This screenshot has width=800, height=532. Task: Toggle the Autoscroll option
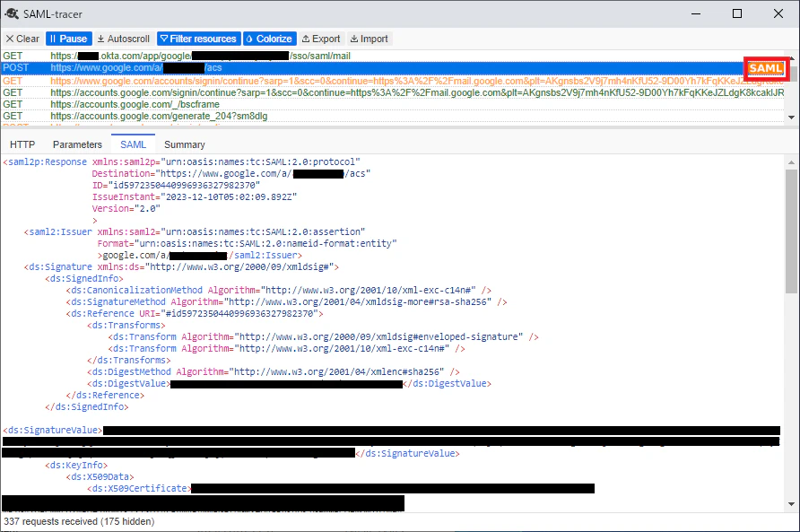tap(124, 39)
